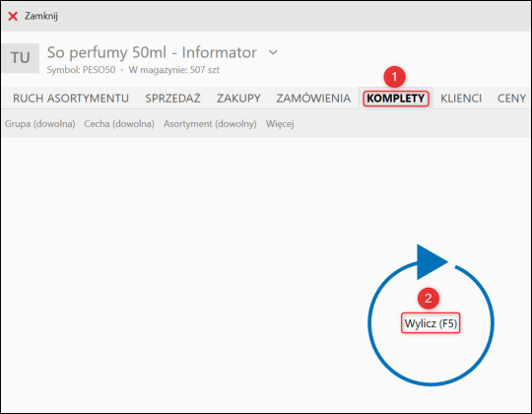Image resolution: width=532 pixels, height=414 pixels.
Task: Open the dropdown chevron beside Informator title
Action: point(273,52)
